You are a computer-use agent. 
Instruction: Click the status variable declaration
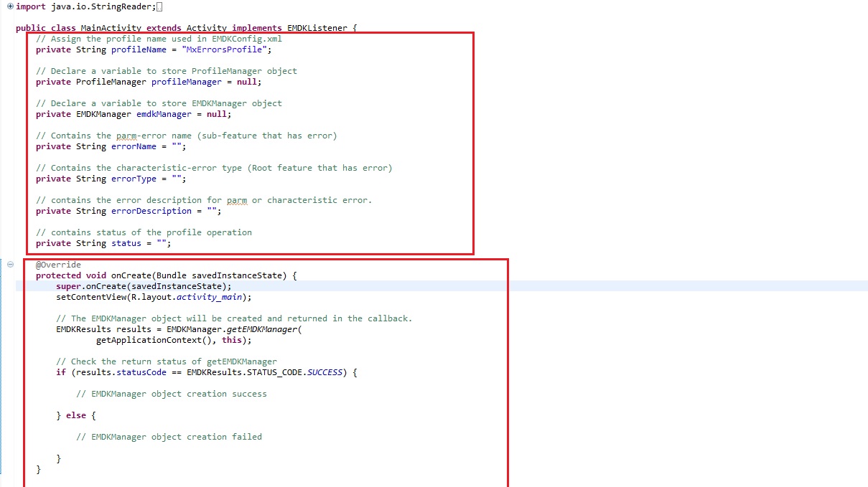click(126, 243)
